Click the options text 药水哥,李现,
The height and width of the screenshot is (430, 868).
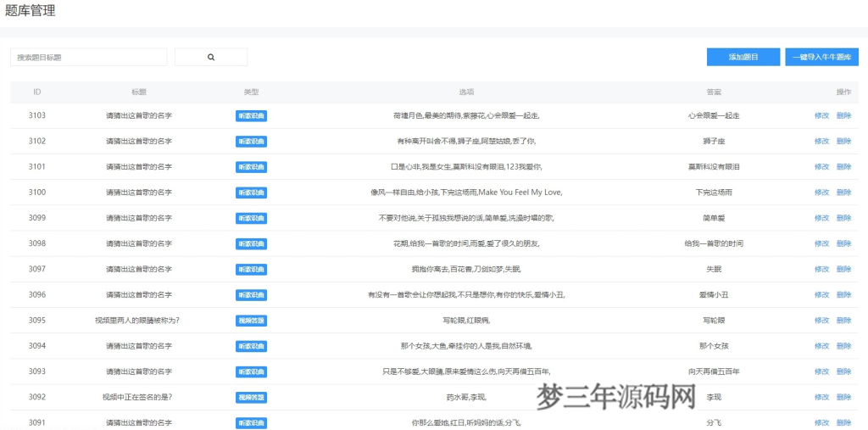pyautogui.click(x=467, y=397)
